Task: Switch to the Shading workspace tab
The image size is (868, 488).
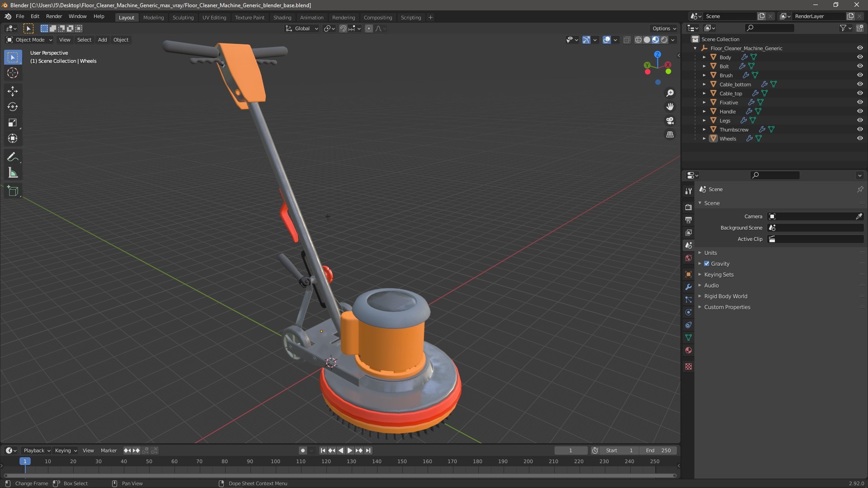Action: tap(282, 18)
